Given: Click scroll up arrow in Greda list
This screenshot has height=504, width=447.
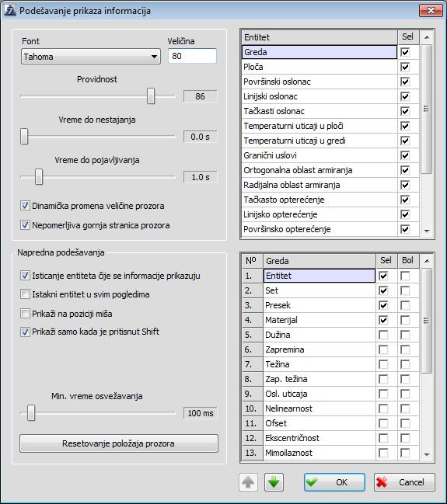Looking at the screenshot, I should pos(427,261).
